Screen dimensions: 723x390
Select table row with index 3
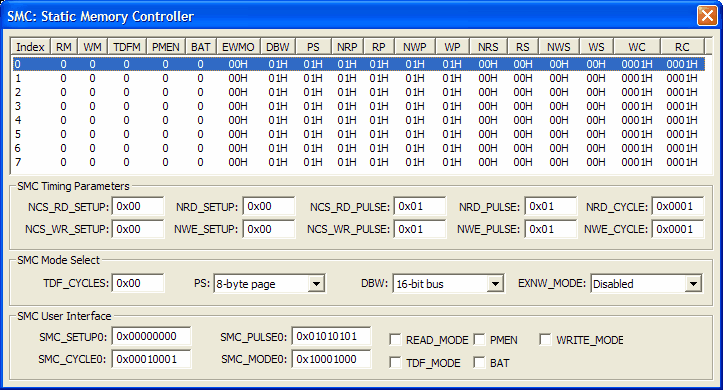tap(358, 106)
